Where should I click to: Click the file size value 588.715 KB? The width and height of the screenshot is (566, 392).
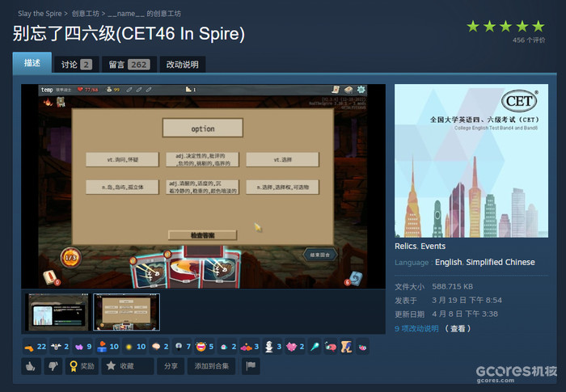click(452, 287)
